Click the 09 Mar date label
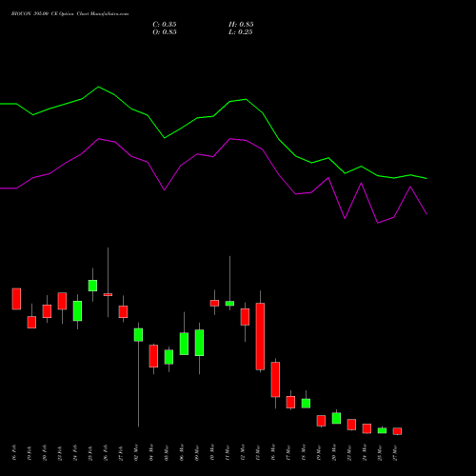This screenshot has height=476, width=476. [x=197, y=453]
